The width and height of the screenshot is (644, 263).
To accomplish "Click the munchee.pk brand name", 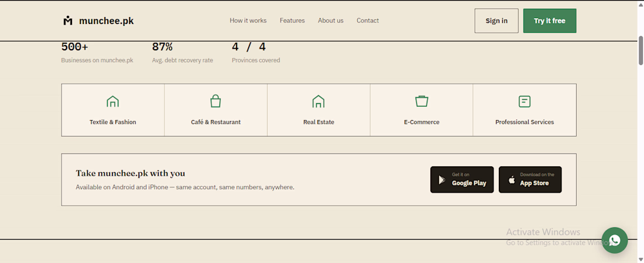I will coord(107,21).
